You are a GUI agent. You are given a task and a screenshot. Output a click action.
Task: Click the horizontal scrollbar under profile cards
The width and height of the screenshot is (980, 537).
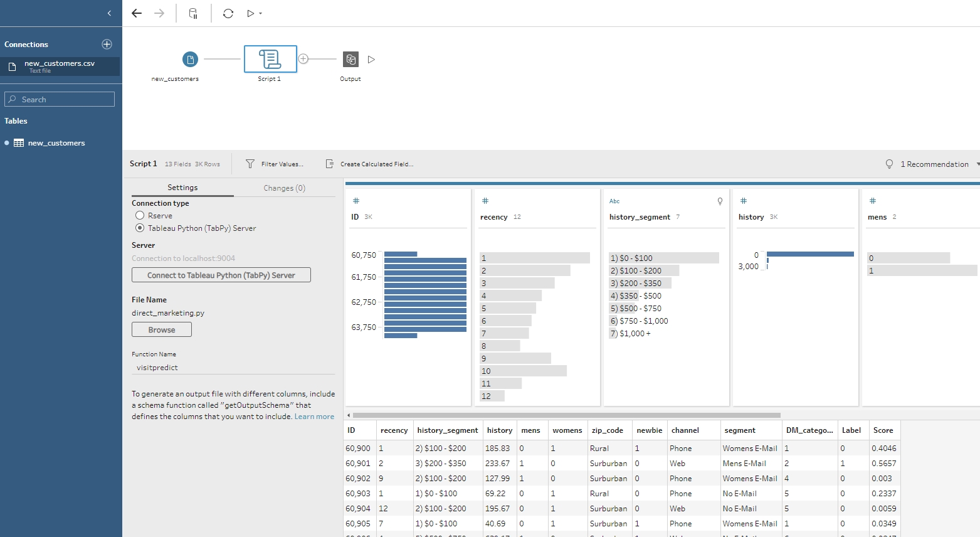(x=566, y=415)
